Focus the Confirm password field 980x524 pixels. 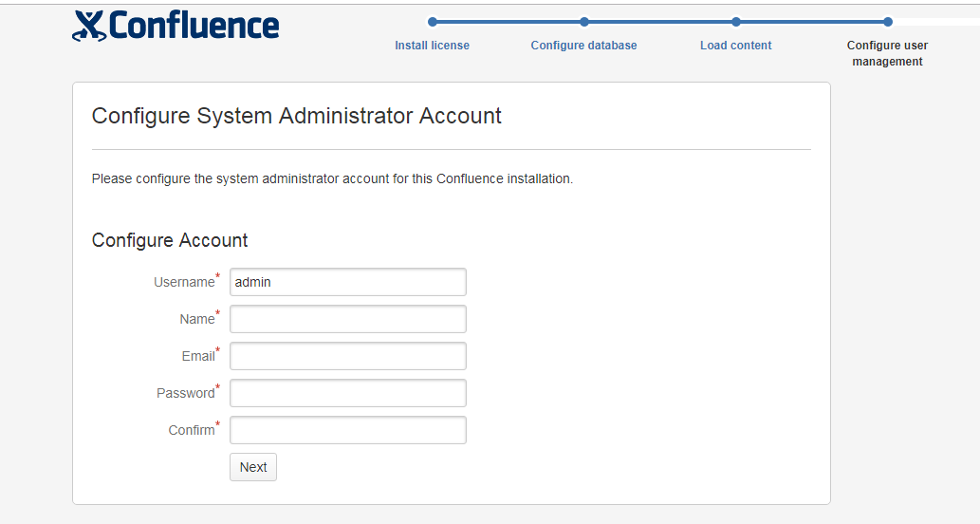click(347, 430)
